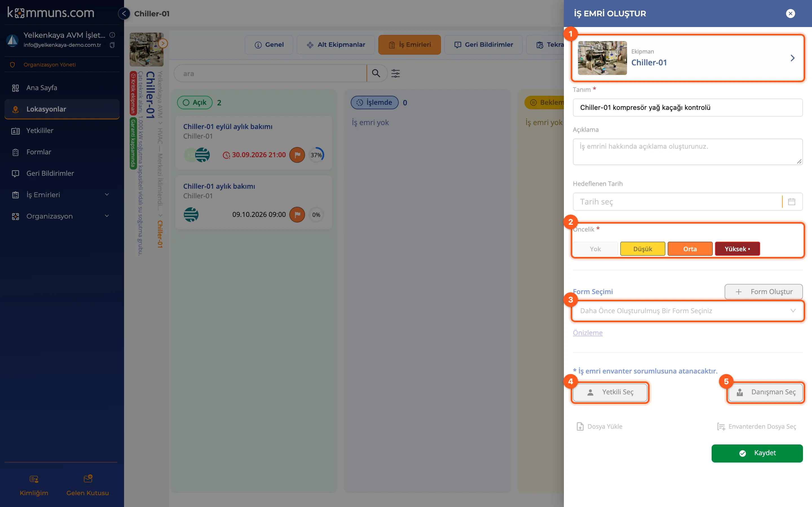Select Orta priority option
This screenshot has width=812, height=507.
point(690,249)
